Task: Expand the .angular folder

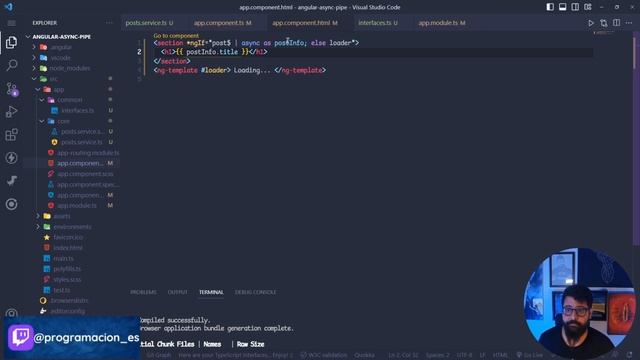Action: click(x=34, y=47)
